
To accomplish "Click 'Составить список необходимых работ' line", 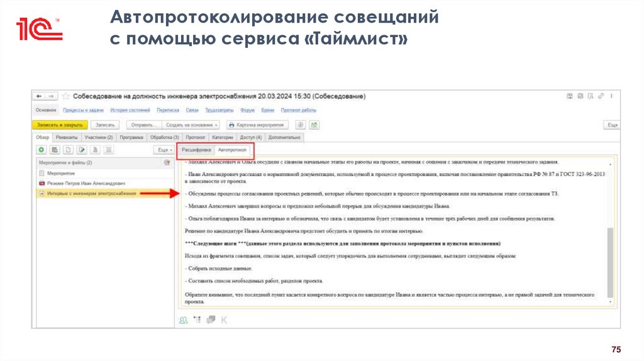I will pos(254,281).
